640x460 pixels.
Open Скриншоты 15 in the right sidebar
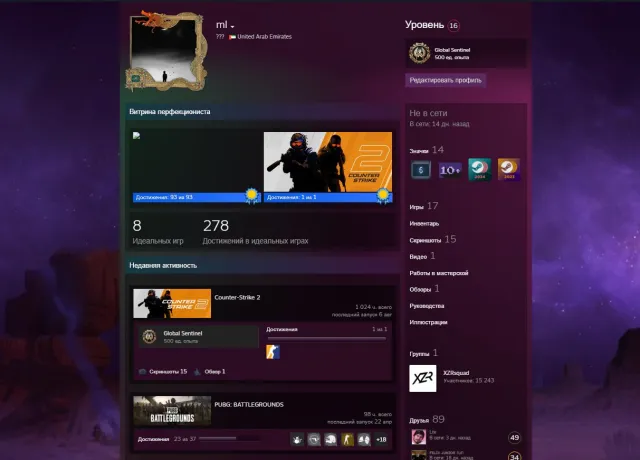pos(433,240)
